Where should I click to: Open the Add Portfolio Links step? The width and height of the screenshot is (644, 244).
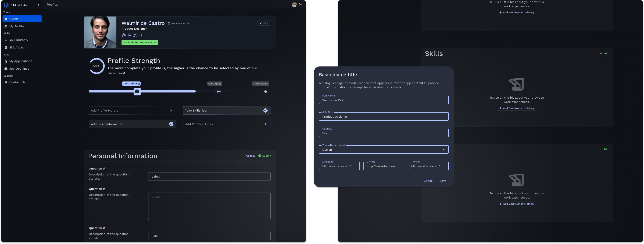point(227,124)
